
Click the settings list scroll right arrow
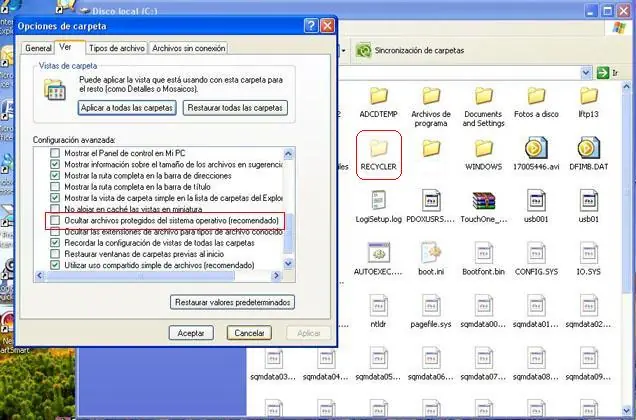[276, 276]
